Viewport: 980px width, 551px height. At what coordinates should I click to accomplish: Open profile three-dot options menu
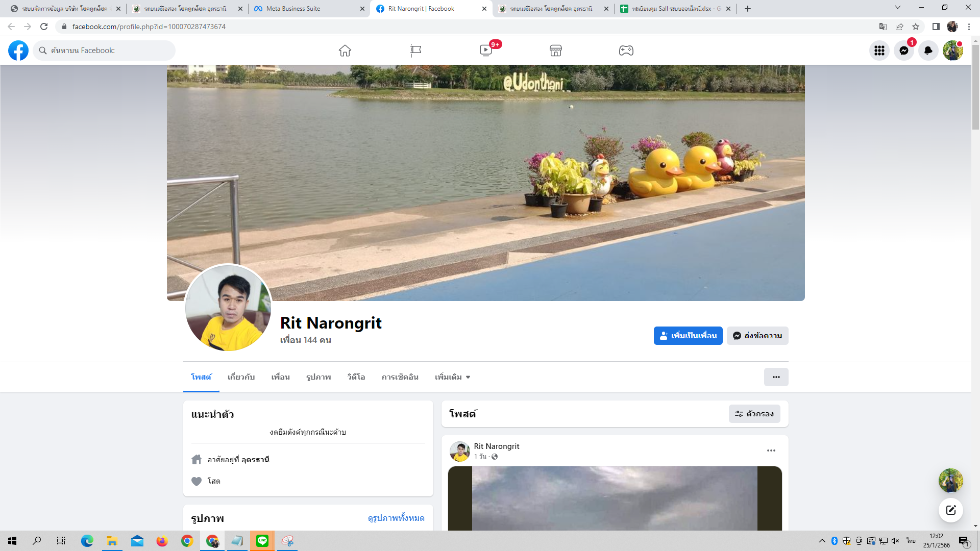pos(776,377)
